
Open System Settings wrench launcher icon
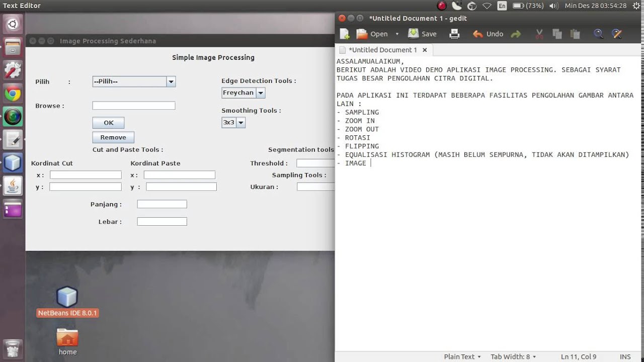click(13, 70)
